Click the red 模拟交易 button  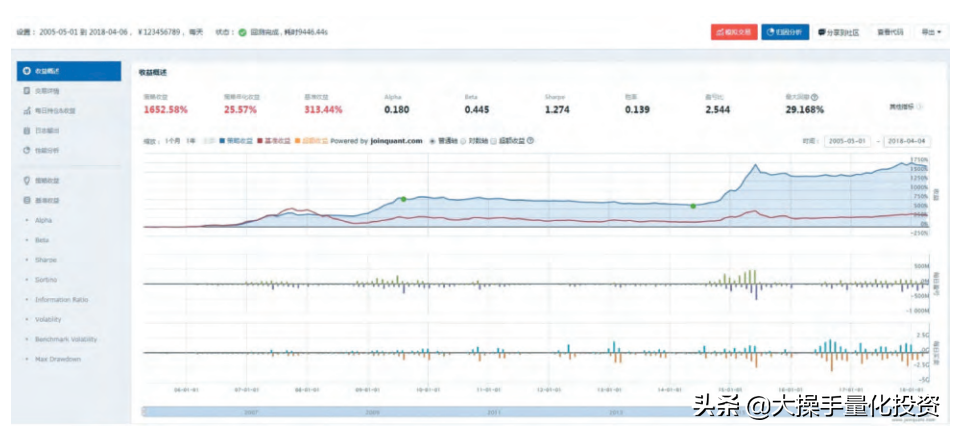[x=734, y=32]
